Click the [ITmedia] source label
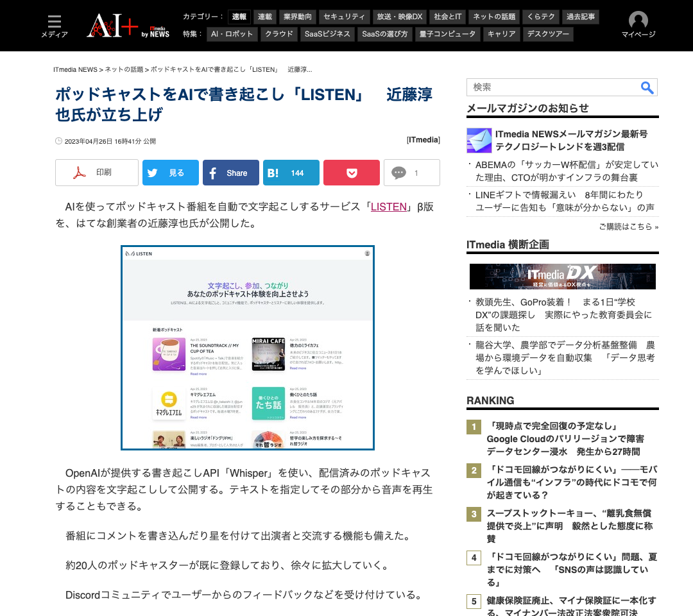Image resolution: width=693 pixels, height=616 pixels. coord(423,140)
